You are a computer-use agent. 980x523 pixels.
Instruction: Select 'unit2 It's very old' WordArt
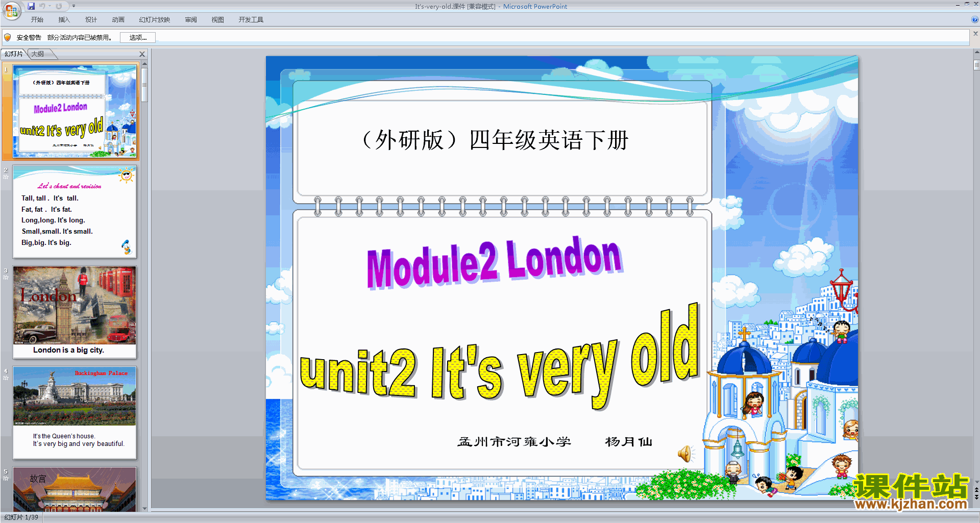(499, 357)
